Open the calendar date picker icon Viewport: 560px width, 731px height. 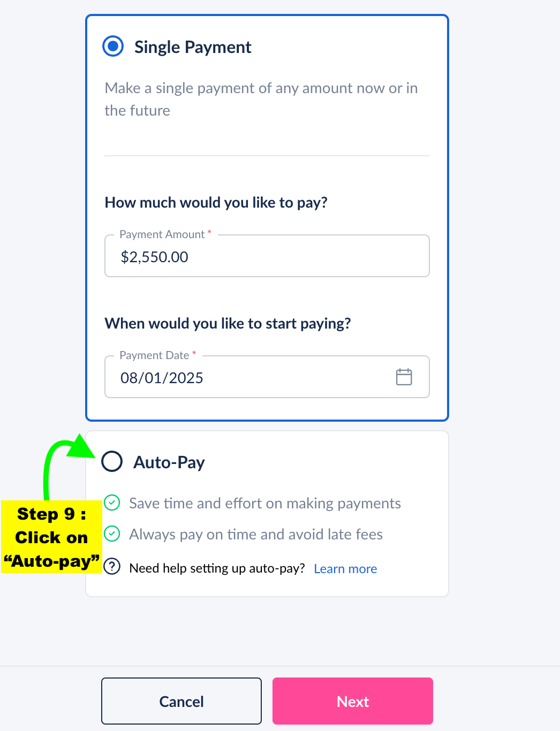[x=404, y=377]
